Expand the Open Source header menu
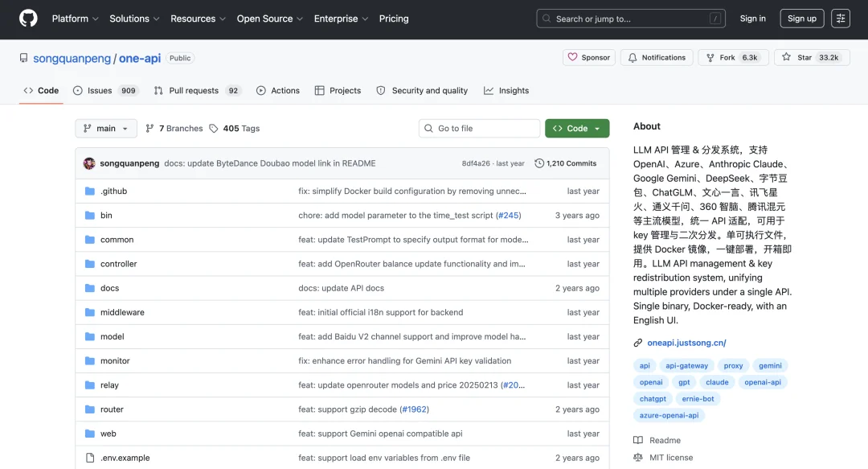 tap(270, 19)
